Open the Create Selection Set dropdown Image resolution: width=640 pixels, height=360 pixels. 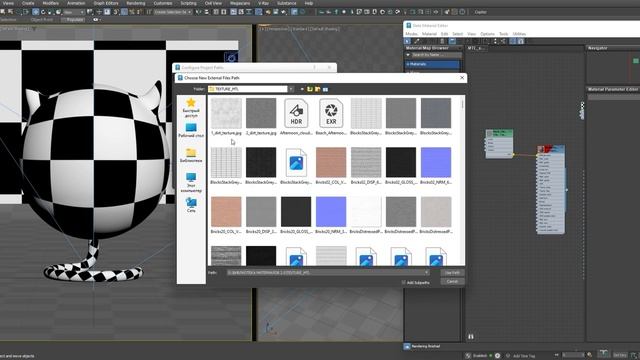(x=173, y=12)
